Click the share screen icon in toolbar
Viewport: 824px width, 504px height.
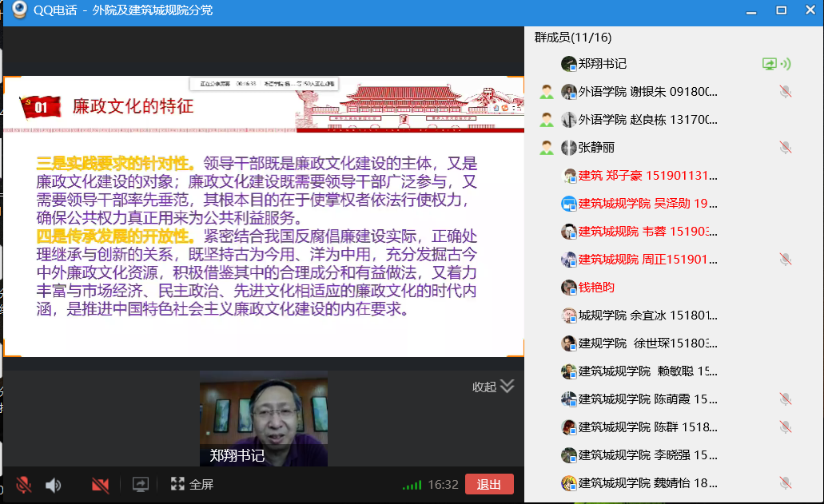pyautogui.click(x=141, y=484)
